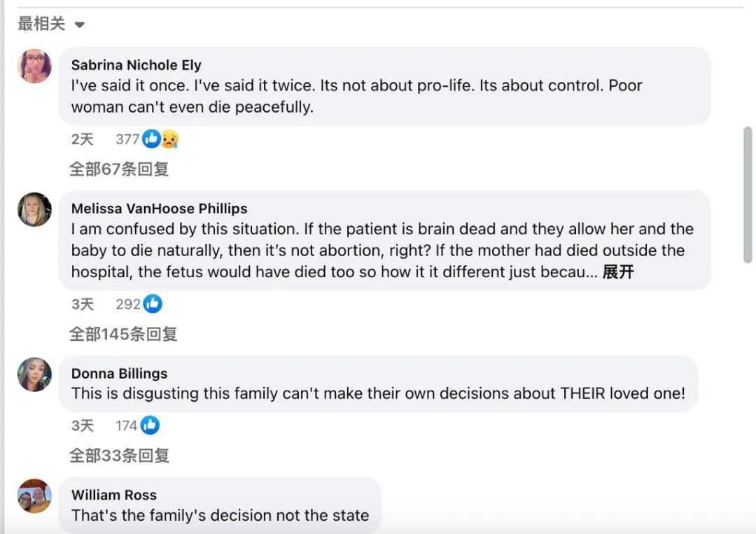Open William Ross's profile avatar
This screenshot has height=534, width=756.
35,496
